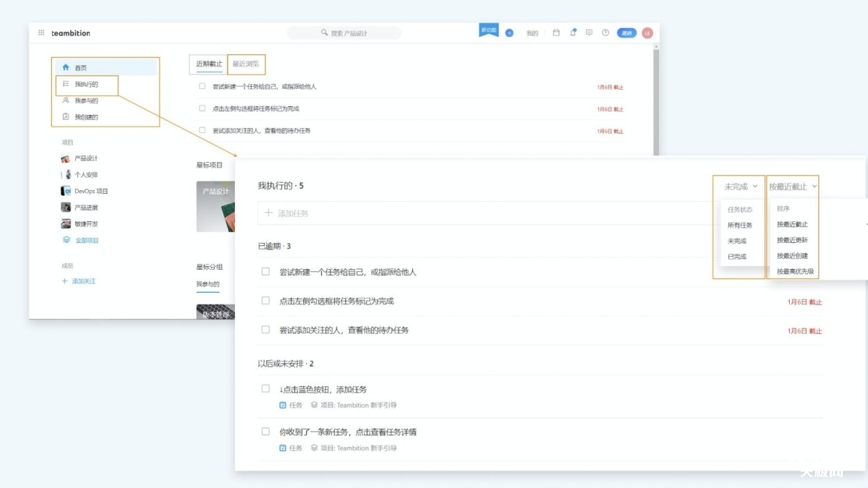Select 按最高优先级 sorting option
This screenshot has width=868, height=488.
(x=795, y=272)
